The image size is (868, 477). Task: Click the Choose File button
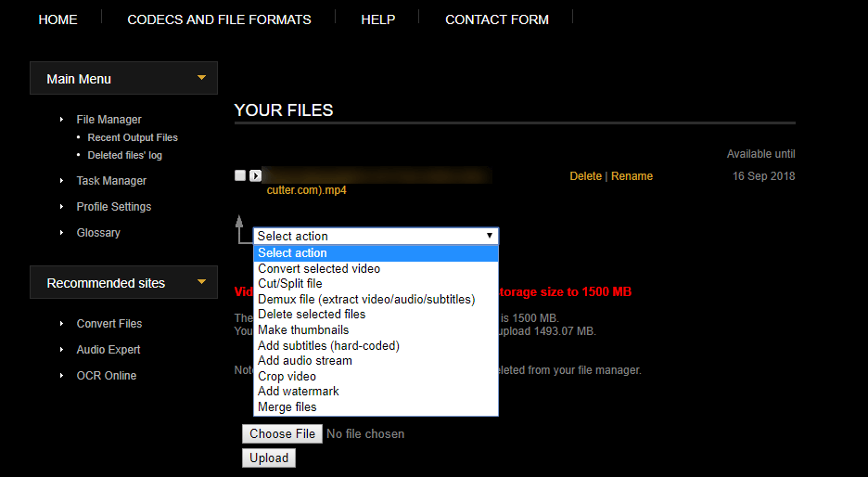[x=283, y=433]
